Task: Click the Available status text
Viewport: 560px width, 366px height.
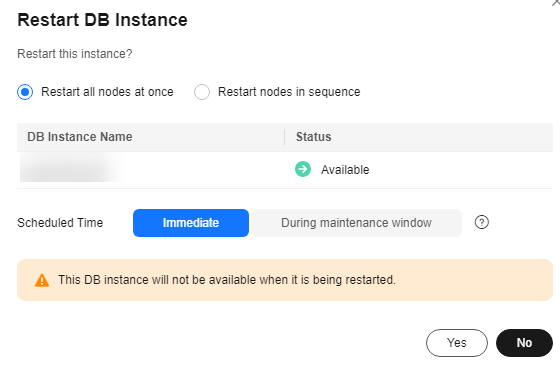Action: [345, 170]
